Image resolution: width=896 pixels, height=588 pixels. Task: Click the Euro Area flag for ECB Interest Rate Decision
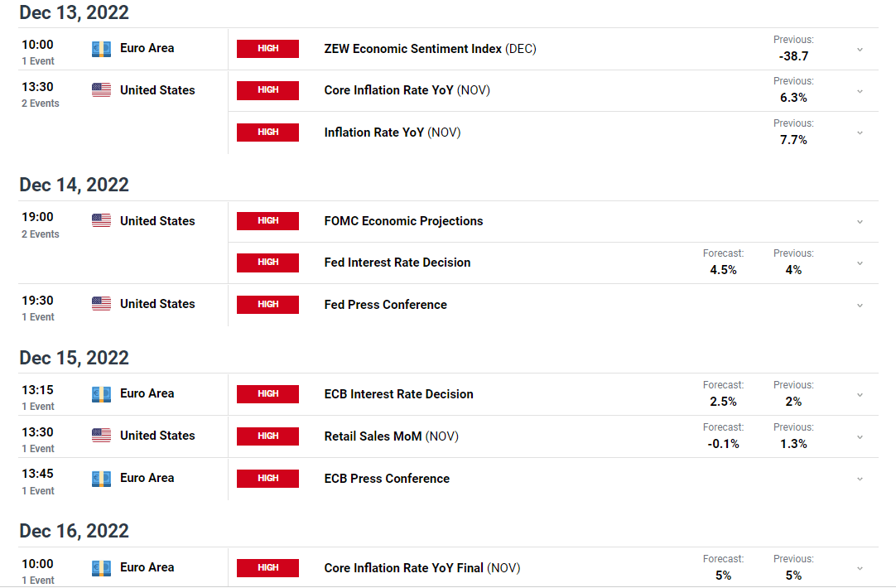[101, 394]
